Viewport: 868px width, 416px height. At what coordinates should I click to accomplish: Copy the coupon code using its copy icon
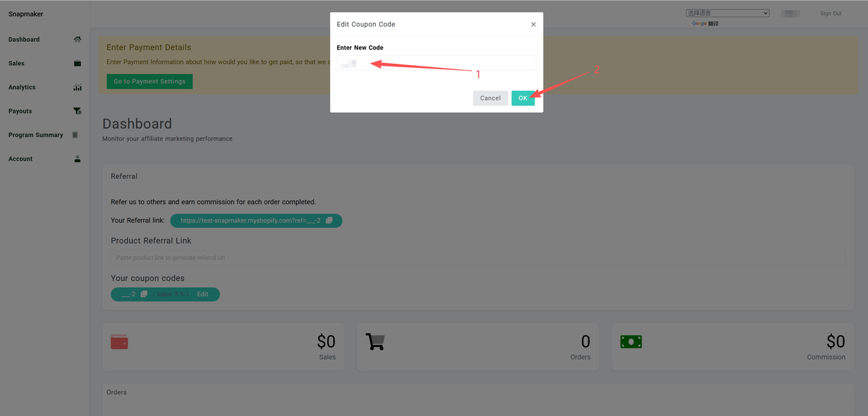(144, 295)
